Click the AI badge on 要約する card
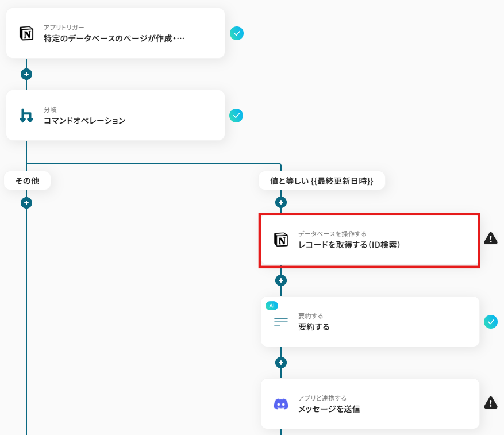The height and width of the screenshot is (435, 504). pyautogui.click(x=272, y=306)
